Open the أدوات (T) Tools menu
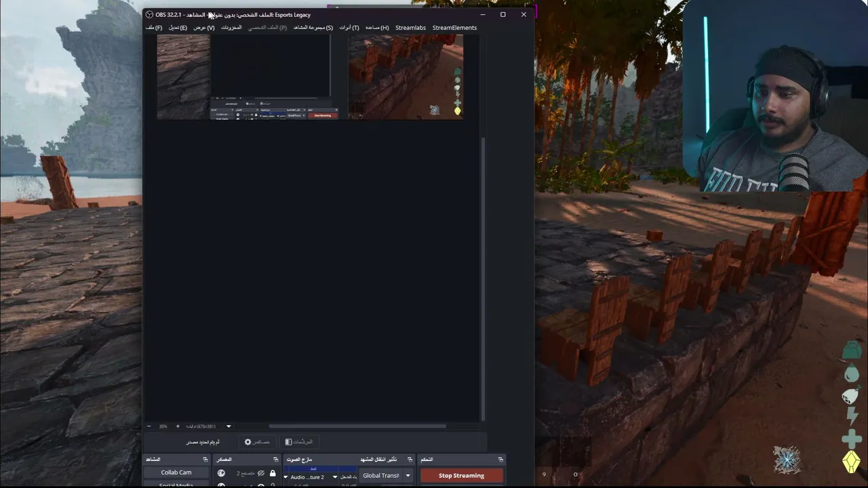868x488 pixels. coord(349,28)
